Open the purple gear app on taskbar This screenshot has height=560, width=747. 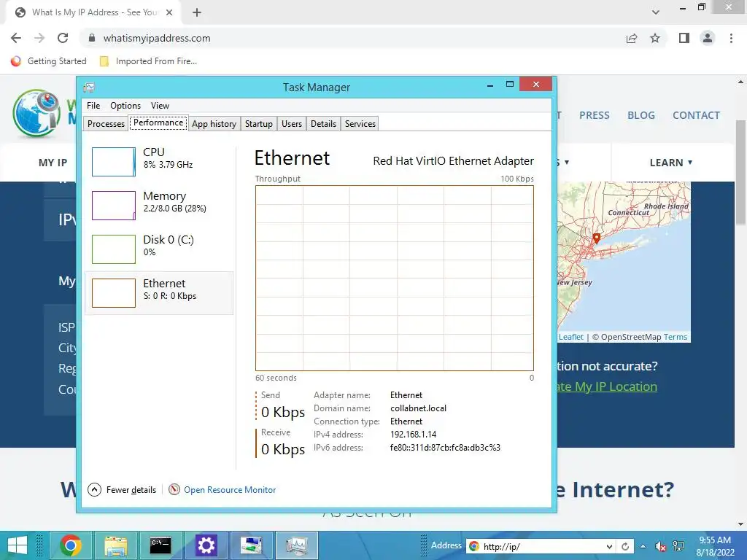pyautogui.click(x=206, y=545)
